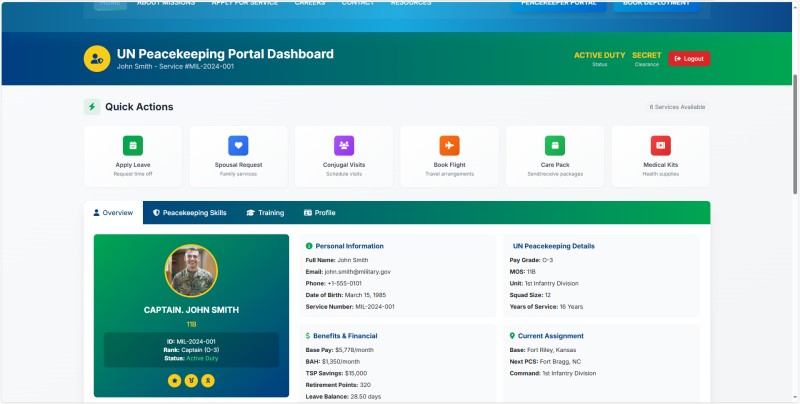Image resolution: width=800 pixels, height=404 pixels.
Task: Click the "Quick Actions" heading
Action: 139,107
